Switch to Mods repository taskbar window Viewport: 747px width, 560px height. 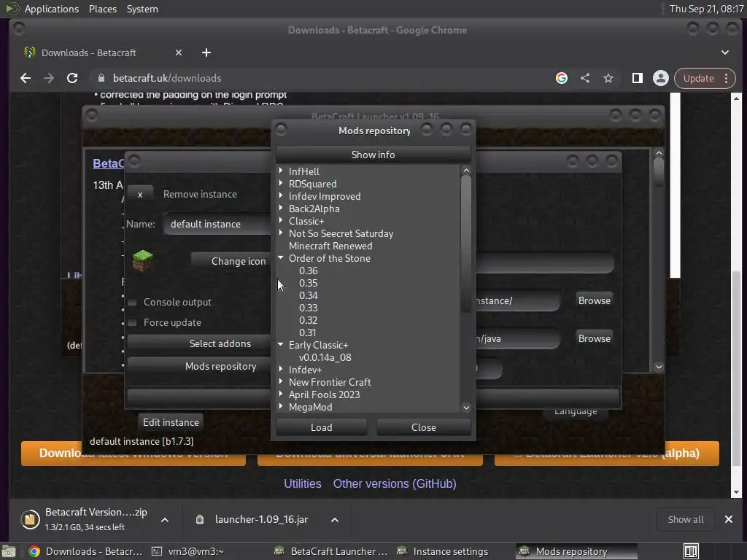click(x=576, y=551)
